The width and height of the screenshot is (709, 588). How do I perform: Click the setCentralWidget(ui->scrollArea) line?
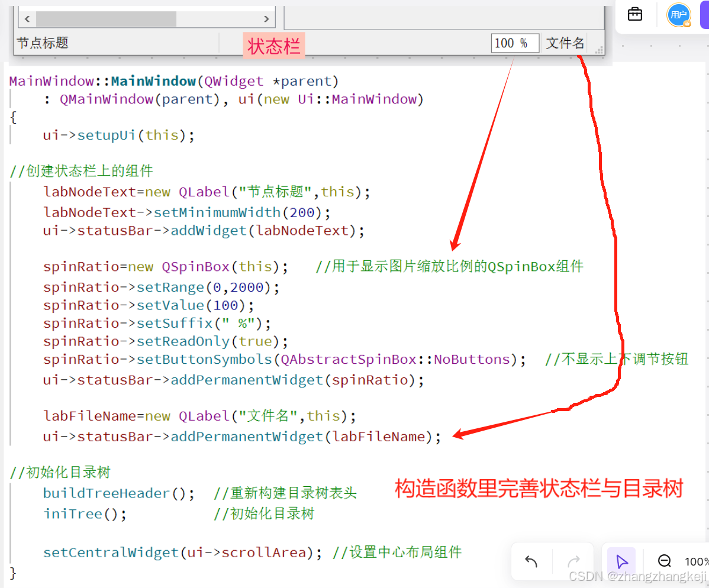[x=183, y=553]
